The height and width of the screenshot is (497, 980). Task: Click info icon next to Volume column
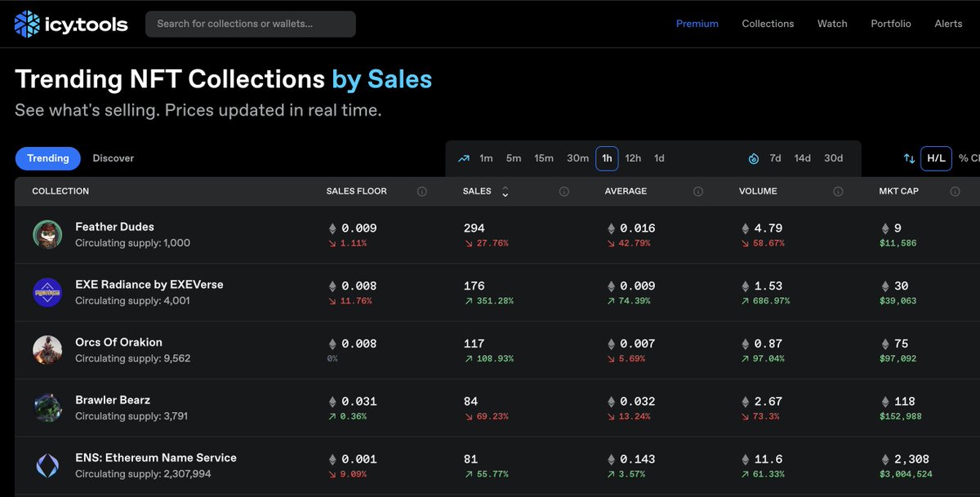[838, 192]
